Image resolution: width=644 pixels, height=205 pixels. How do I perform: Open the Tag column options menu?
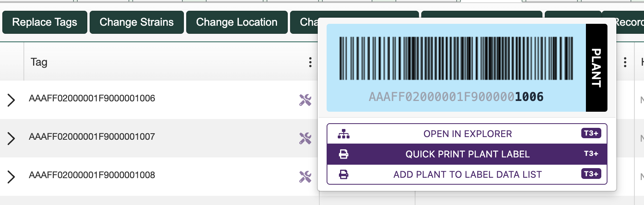[x=310, y=62]
